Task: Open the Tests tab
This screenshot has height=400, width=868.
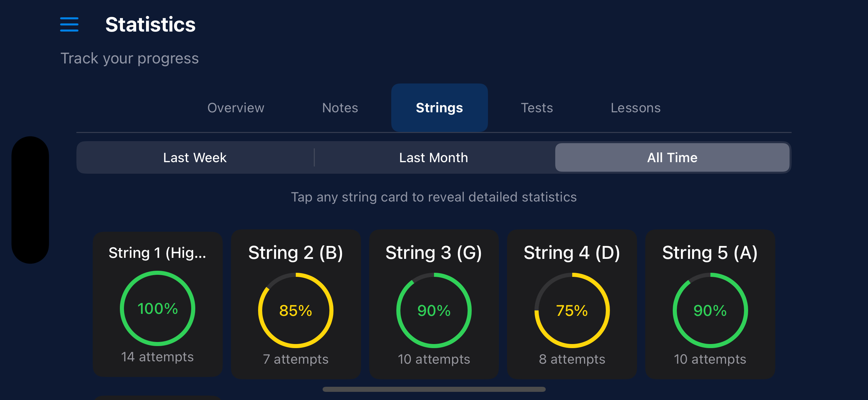Action: [537, 108]
